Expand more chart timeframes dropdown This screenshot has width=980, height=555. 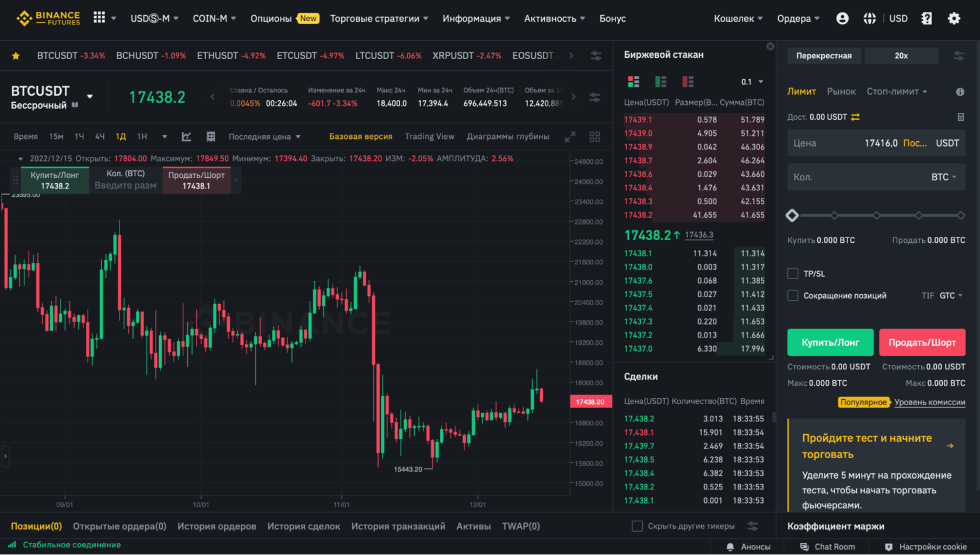pos(164,137)
